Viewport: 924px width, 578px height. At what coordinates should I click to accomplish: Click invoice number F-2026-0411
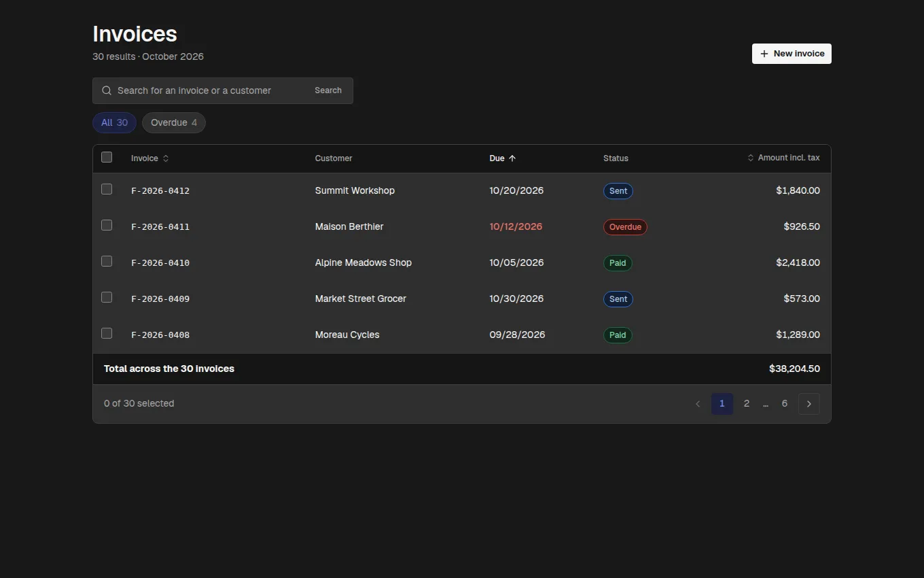(160, 227)
